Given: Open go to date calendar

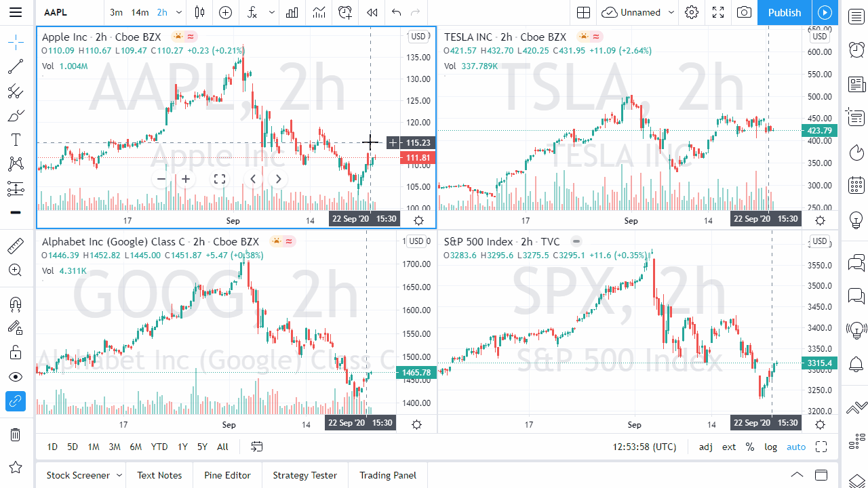Looking at the screenshot, I should coord(256,447).
